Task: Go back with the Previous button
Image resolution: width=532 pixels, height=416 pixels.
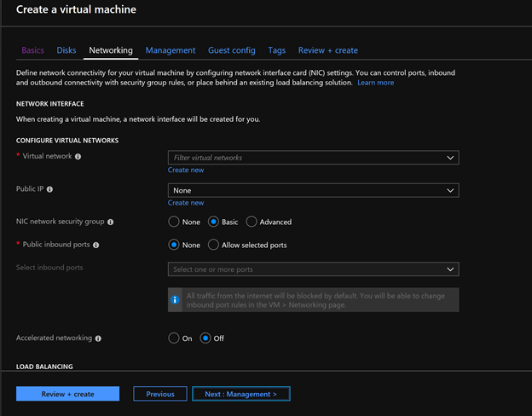Action: (x=160, y=394)
